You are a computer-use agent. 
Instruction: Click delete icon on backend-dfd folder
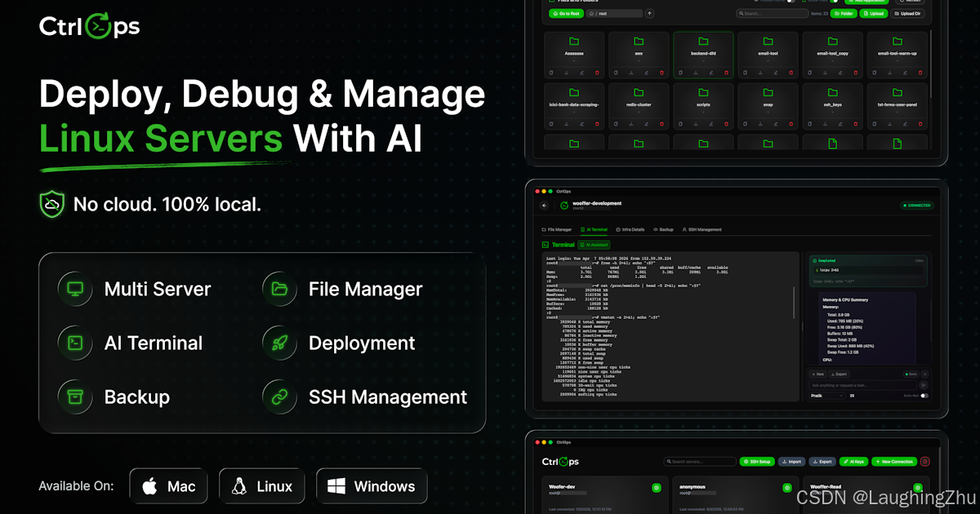(x=726, y=73)
